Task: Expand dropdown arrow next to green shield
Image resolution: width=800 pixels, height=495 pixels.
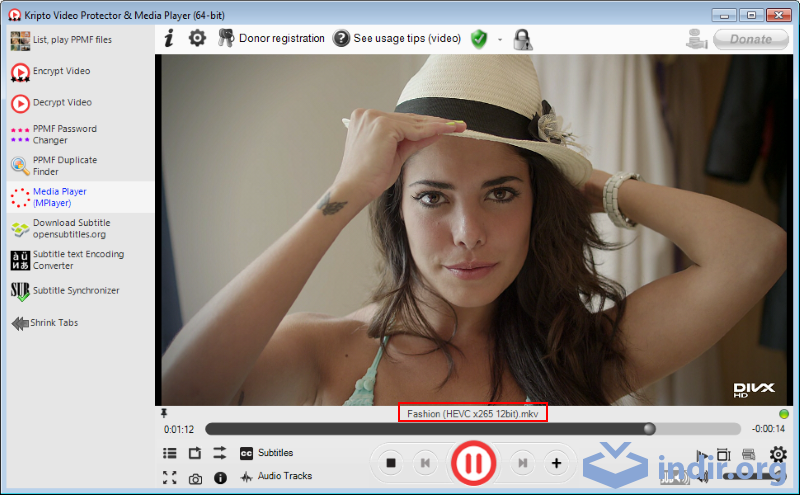Action: pos(500,39)
